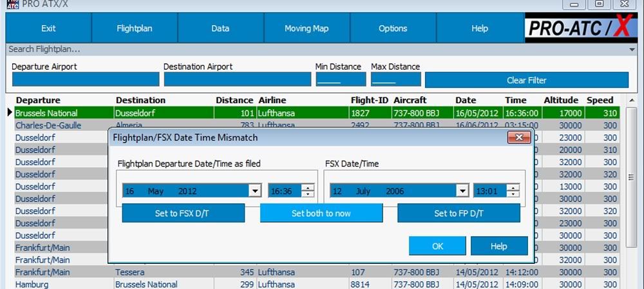Click the Tessera destination cell
Image resolution: width=644 pixels, height=289 pixels.
164,272
